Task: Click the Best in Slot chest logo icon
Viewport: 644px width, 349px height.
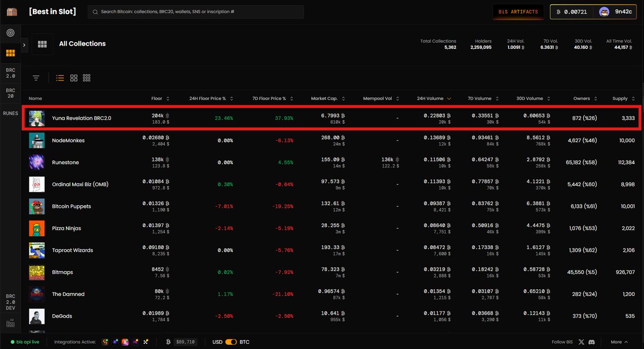Action: tap(11, 12)
